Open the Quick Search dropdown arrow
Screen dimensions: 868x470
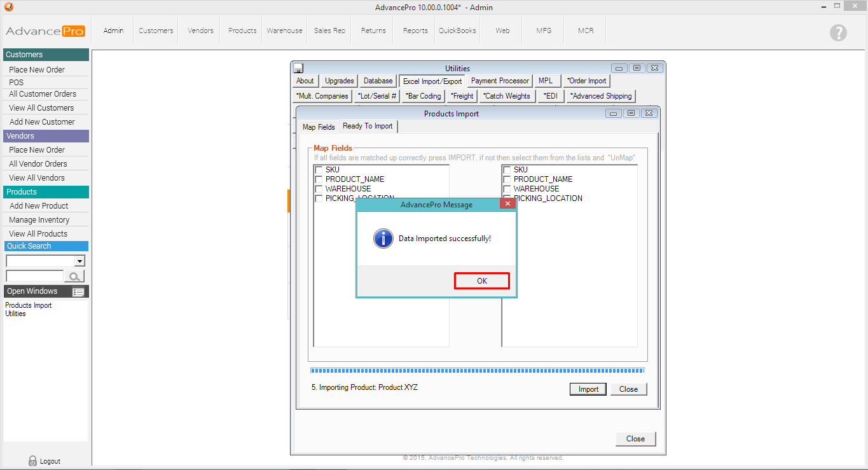(79, 261)
